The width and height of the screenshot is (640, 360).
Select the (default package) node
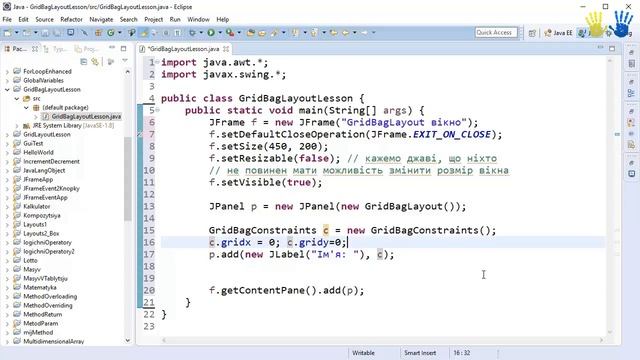point(65,107)
